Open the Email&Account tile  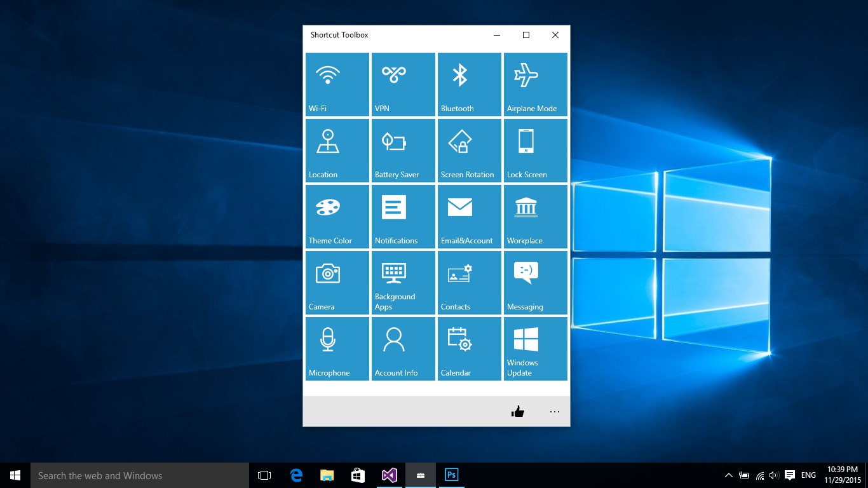[x=470, y=217]
